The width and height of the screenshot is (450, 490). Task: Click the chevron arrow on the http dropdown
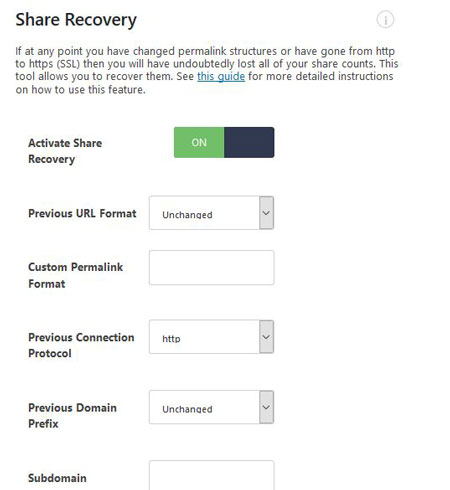pos(266,337)
